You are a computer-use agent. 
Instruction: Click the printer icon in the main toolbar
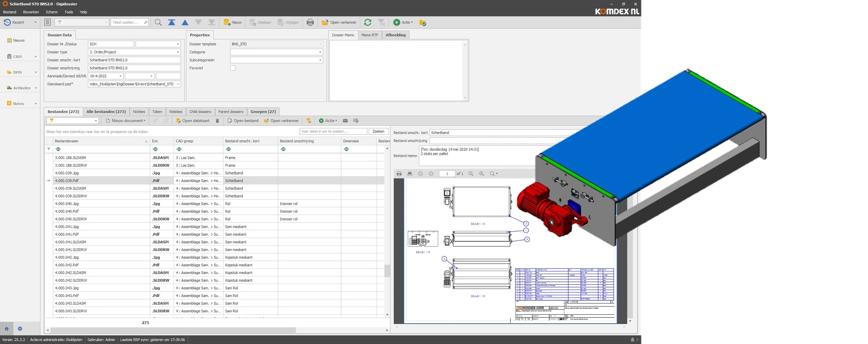(310, 22)
